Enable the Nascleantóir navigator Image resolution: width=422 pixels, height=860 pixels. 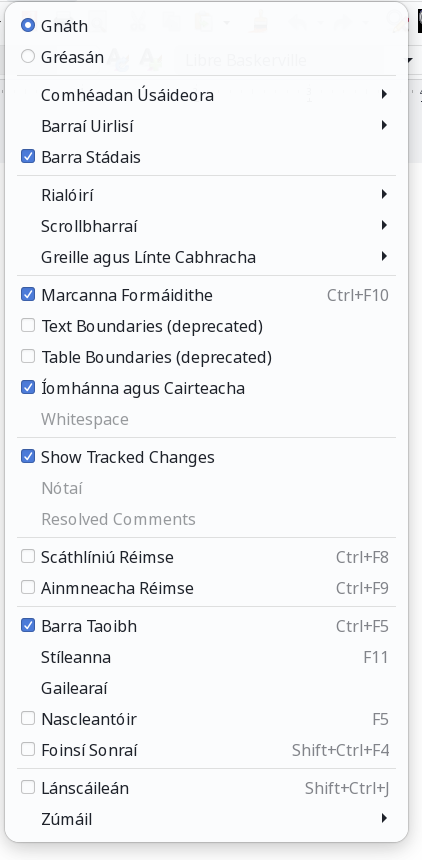pyautogui.click(x=28, y=718)
